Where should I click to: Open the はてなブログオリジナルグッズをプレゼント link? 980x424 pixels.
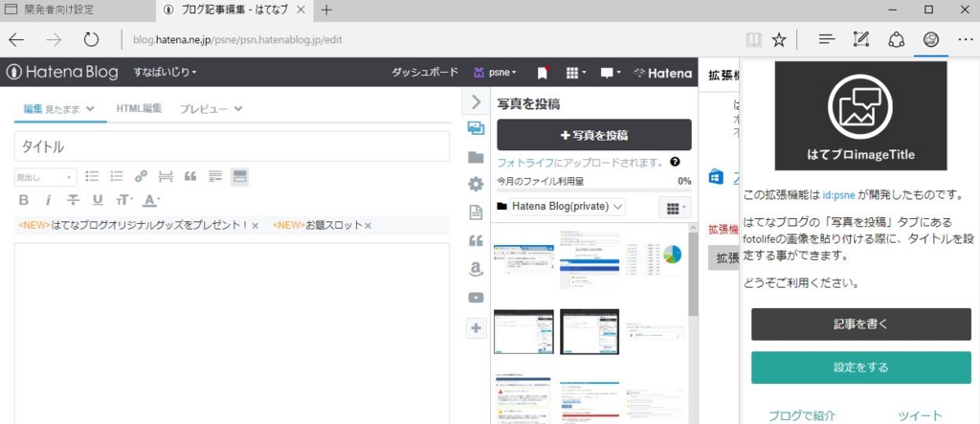pyautogui.click(x=133, y=225)
